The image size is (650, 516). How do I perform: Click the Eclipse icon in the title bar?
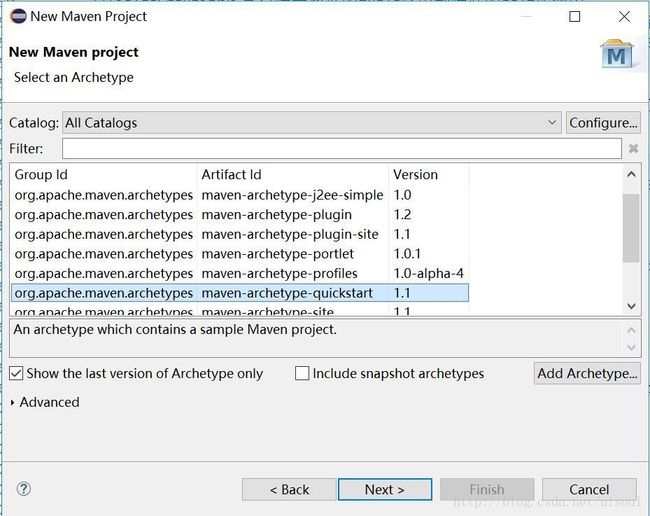[x=18, y=16]
